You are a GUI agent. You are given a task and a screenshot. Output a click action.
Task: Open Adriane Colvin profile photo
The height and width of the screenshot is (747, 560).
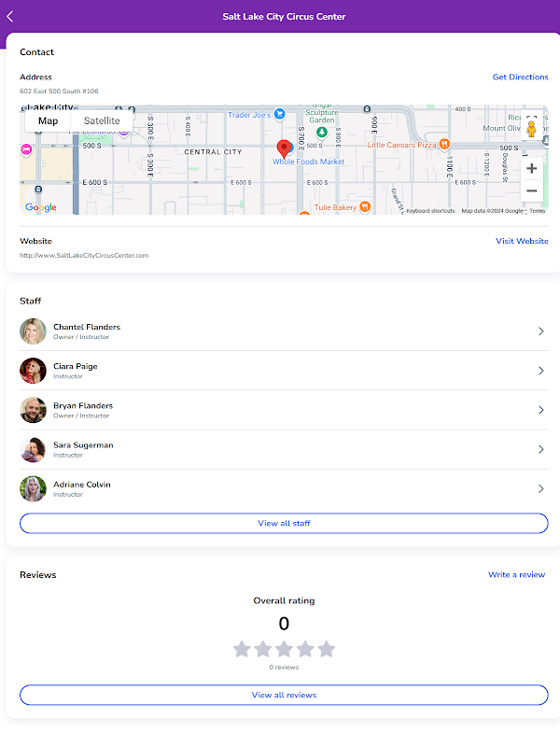33,488
